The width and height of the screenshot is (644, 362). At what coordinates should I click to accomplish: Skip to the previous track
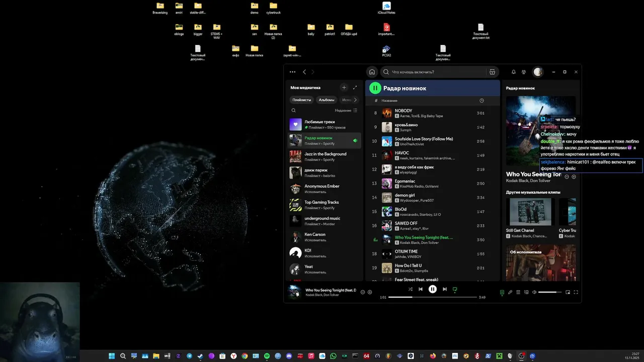click(x=421, y=289)
